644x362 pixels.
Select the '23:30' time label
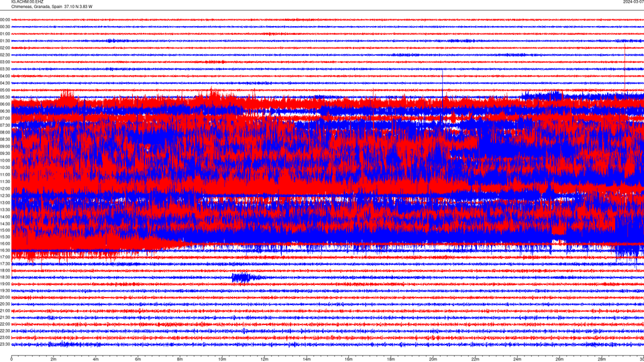[x=5, y=345]
